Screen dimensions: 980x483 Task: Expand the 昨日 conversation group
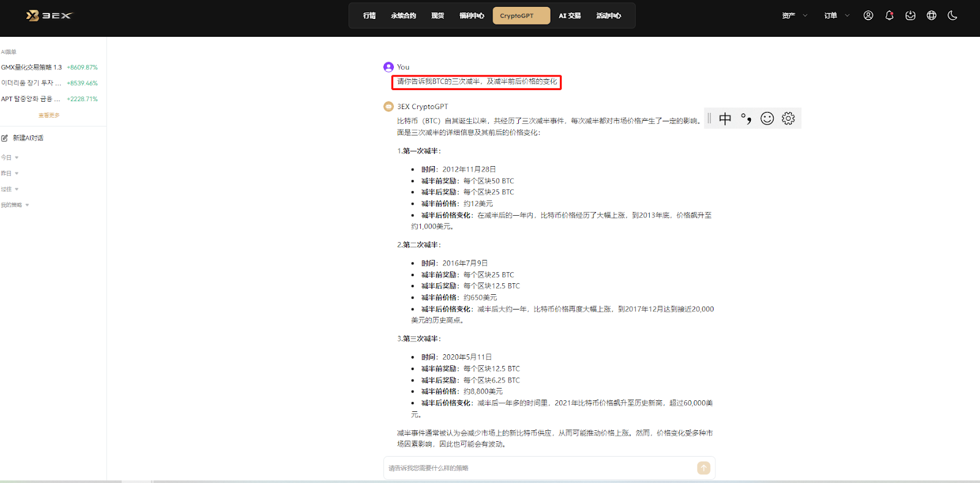click(x=10, y=173)
